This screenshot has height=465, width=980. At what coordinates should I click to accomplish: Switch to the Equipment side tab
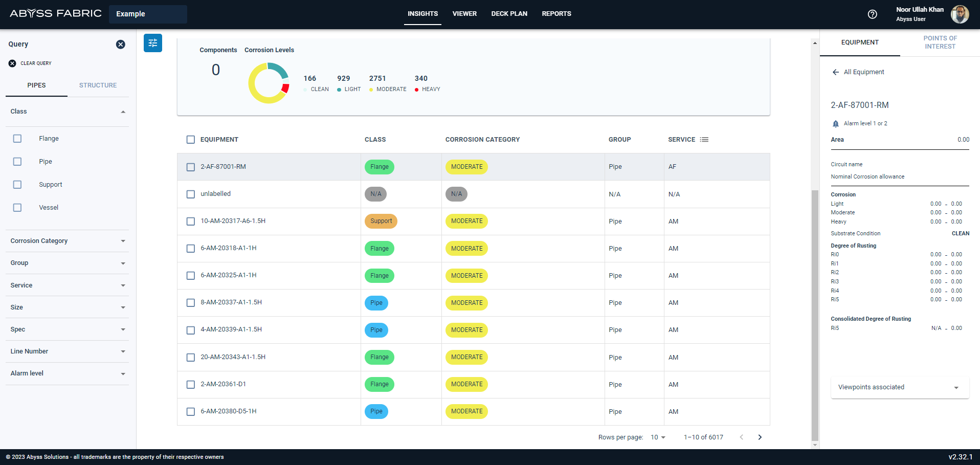(860, 42)
